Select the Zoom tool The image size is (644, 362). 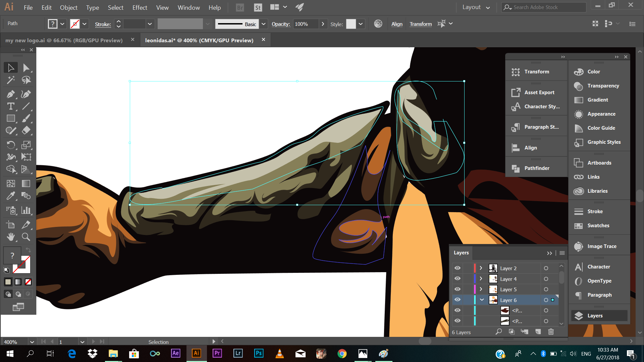[26, 237]
